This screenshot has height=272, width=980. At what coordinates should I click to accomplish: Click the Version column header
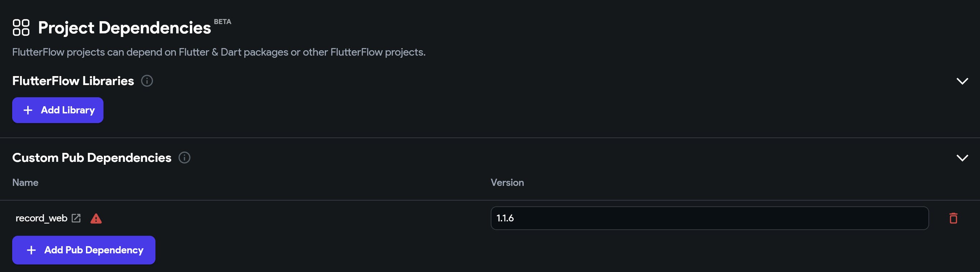tap(507, 183)
